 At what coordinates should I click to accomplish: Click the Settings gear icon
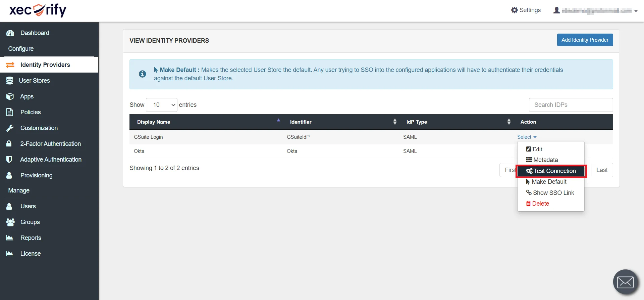coord(514,10)
